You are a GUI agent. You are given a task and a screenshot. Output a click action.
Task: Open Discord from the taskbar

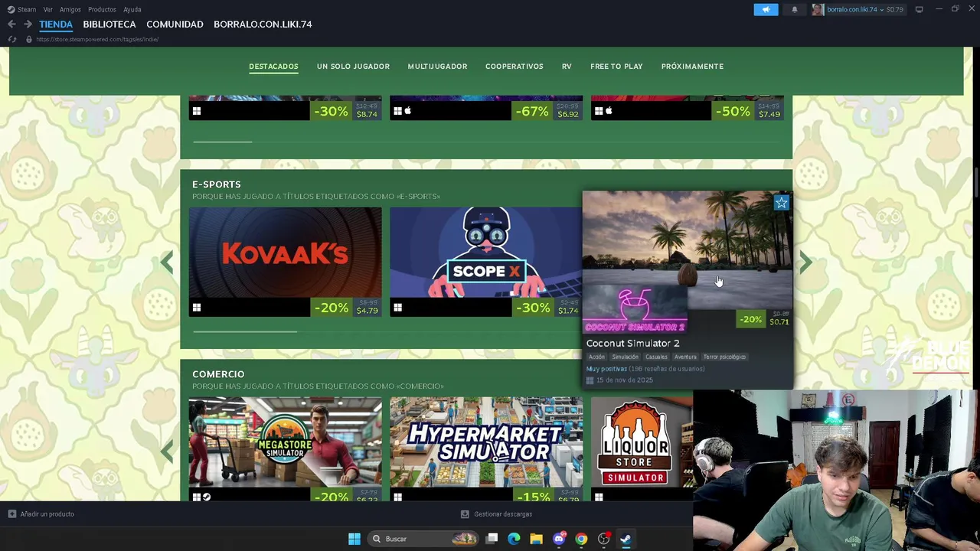click(x=559, y=539)
